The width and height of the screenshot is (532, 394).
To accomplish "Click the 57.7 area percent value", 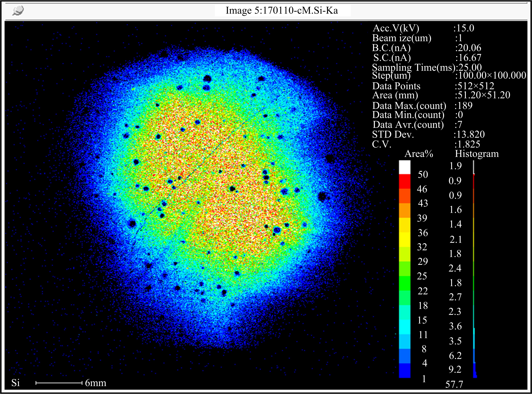I will click(454, 384).
